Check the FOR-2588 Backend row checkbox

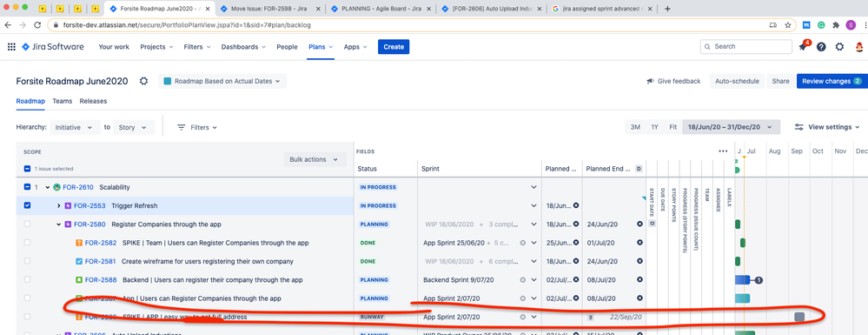point(27,280)
